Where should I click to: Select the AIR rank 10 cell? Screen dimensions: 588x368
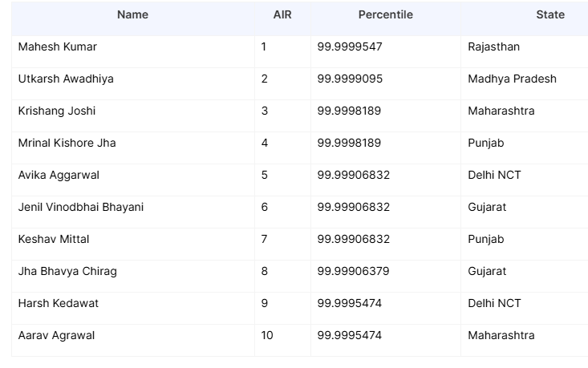(267, 335)
